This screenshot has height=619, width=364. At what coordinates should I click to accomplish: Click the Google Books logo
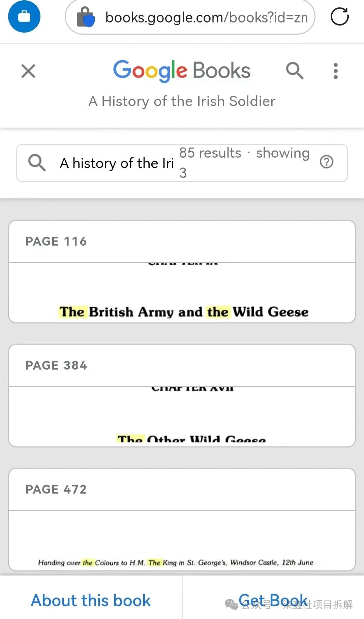click(182, 70)
